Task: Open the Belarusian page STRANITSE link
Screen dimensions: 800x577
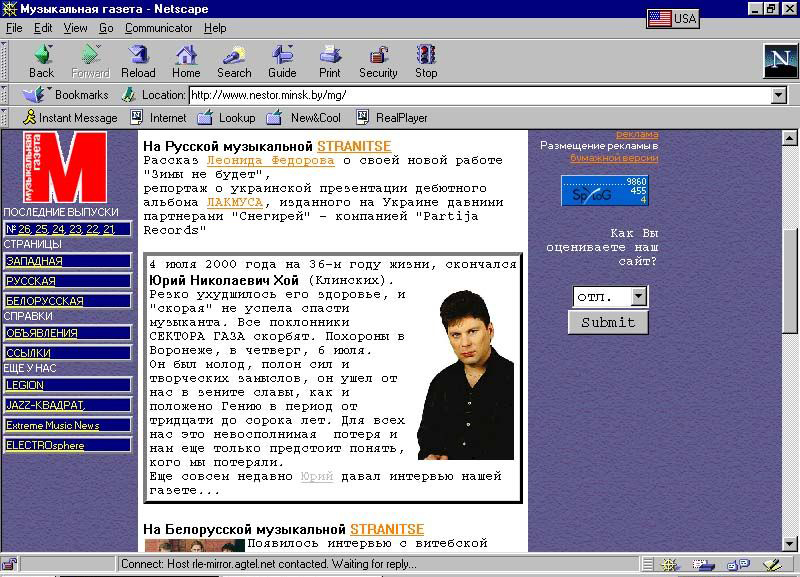Action: pos(387,530)
